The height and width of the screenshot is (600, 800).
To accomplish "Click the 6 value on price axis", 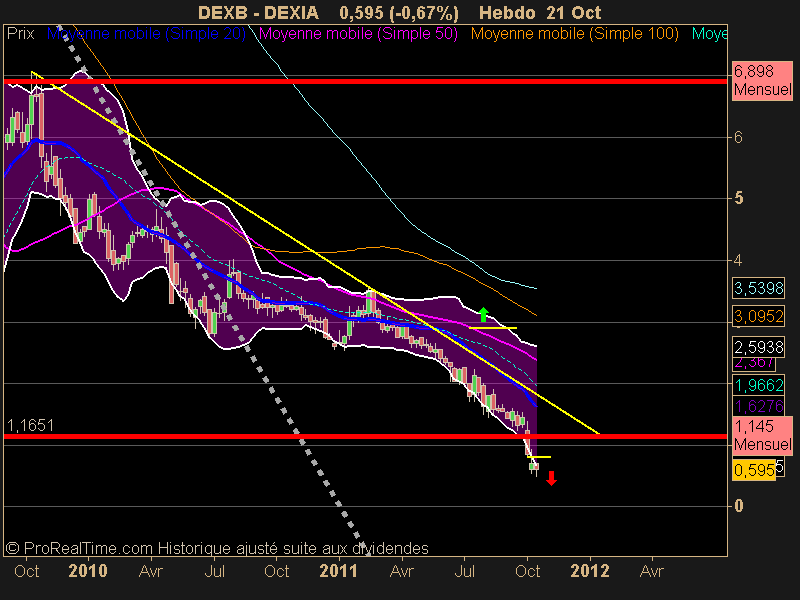I will (x=738, y=137).
